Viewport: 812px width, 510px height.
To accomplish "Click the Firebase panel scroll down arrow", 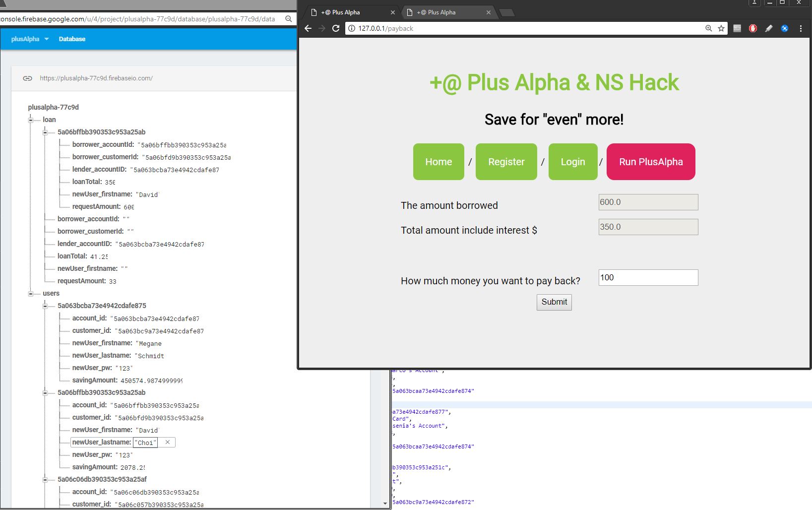I will tap(385, 504).
